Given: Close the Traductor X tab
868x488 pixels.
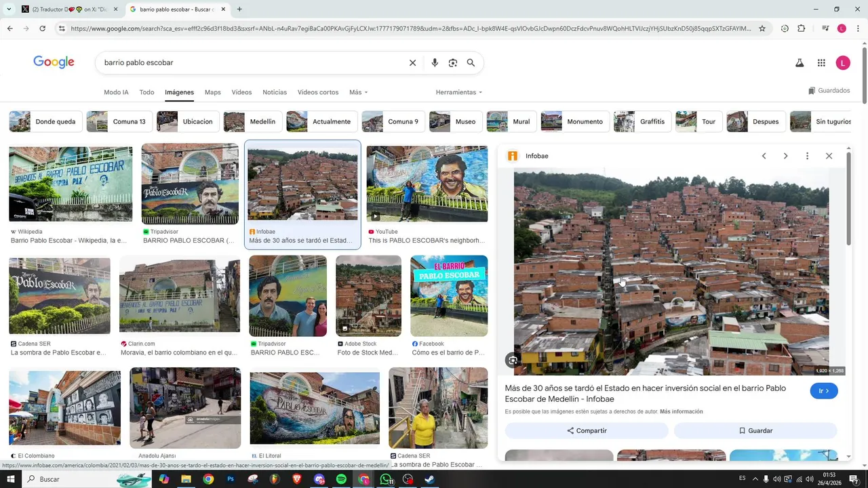Looking at the screenshot, I should [x=115, y=9].
